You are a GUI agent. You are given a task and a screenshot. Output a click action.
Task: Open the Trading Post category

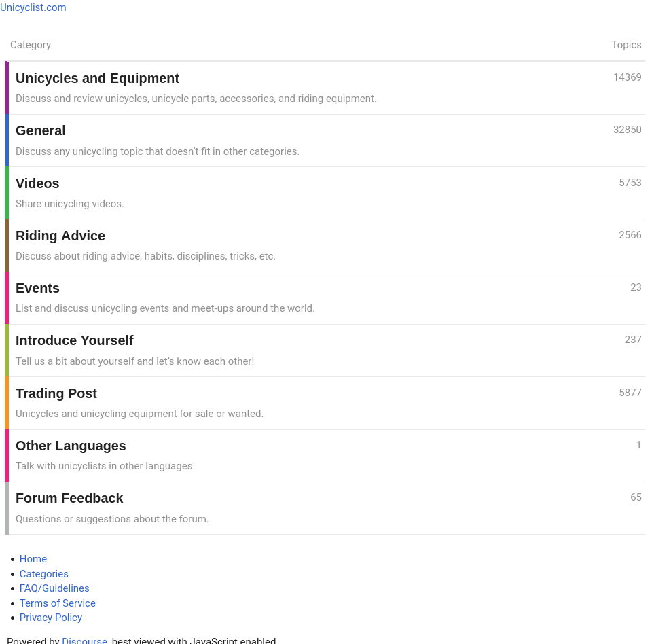click(x=56, y=393)
